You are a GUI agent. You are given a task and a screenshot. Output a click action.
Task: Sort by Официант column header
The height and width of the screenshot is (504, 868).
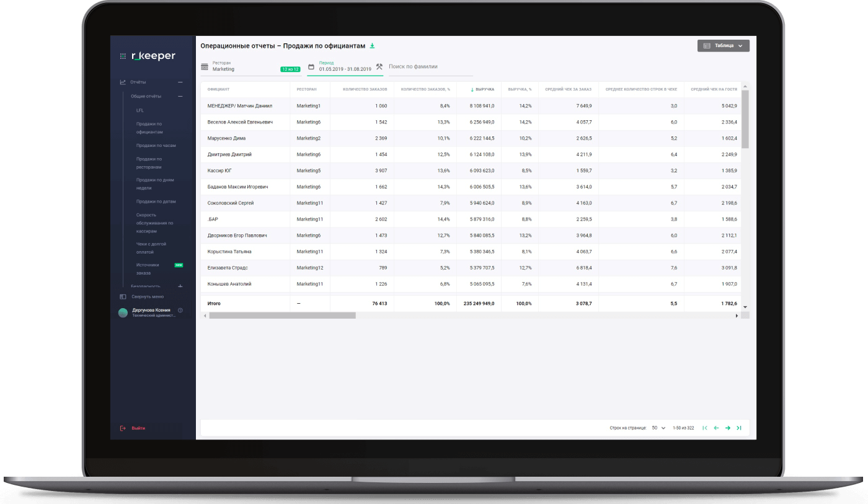[219, 89]
